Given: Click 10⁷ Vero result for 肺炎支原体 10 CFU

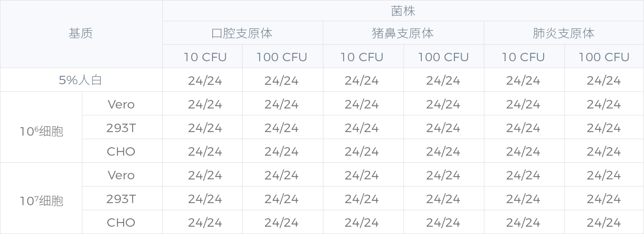Looking at the screenshot, I should pyautogui.click(x=523, y=175).
